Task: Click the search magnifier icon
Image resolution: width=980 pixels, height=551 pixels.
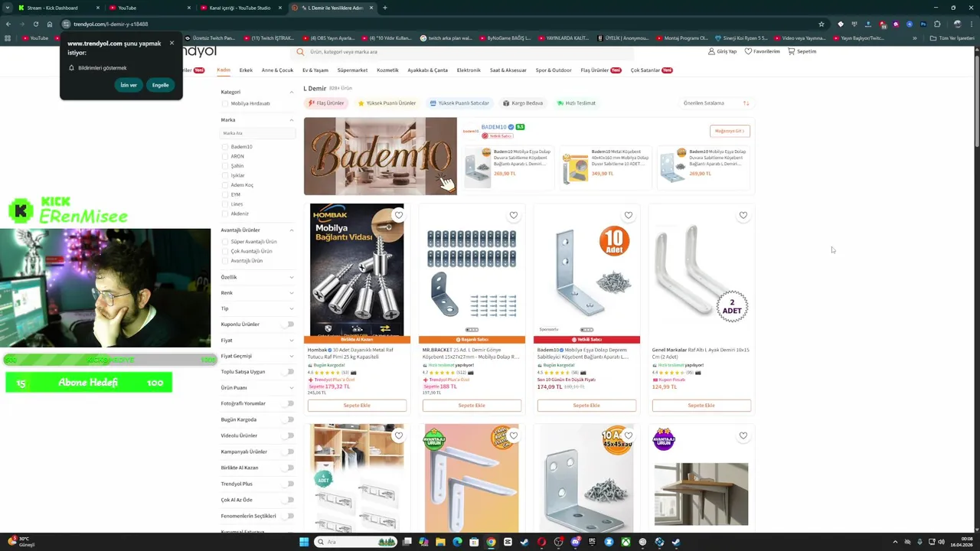Action: (x=301, y=52)
